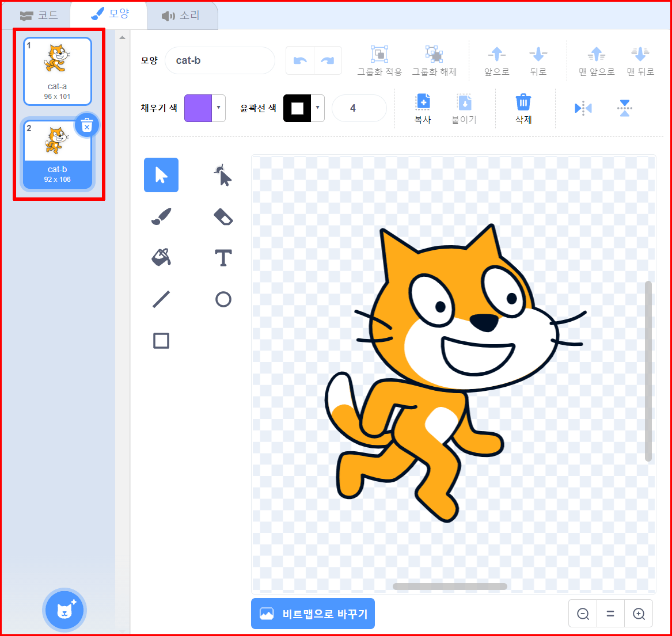Click the black outline color swatch

click(297, 108)
